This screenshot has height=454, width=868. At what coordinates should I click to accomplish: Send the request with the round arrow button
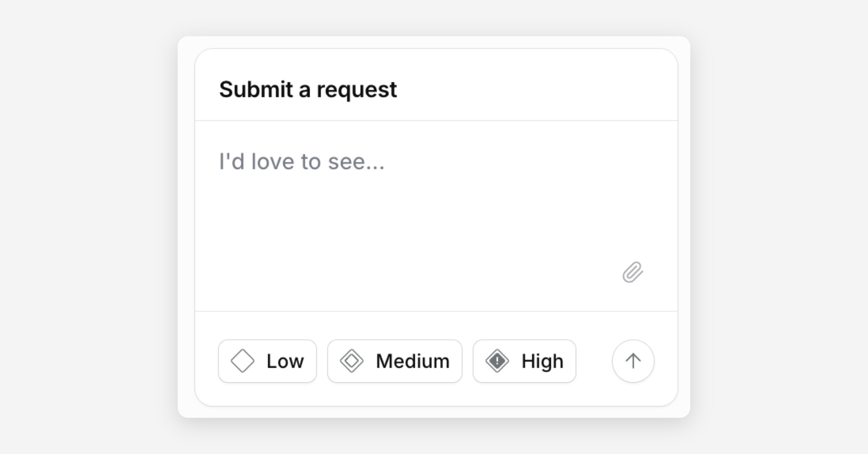coord(633,361)
